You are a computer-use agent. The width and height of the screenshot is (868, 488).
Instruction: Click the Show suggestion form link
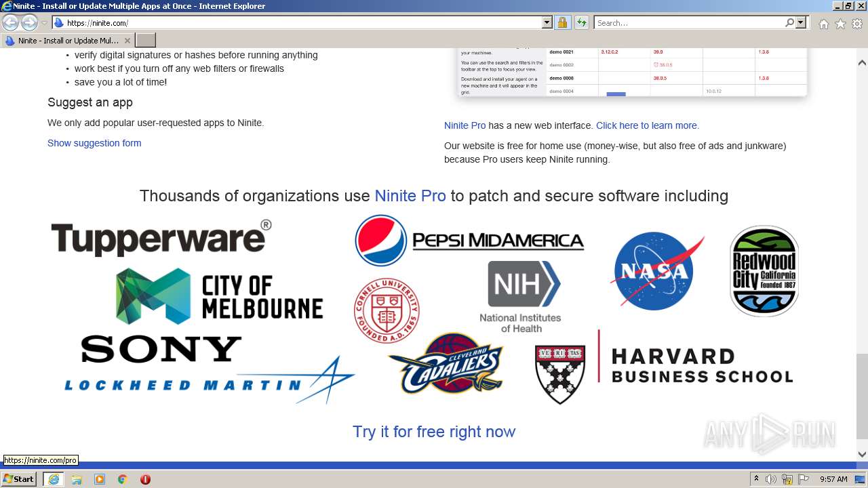94,143
